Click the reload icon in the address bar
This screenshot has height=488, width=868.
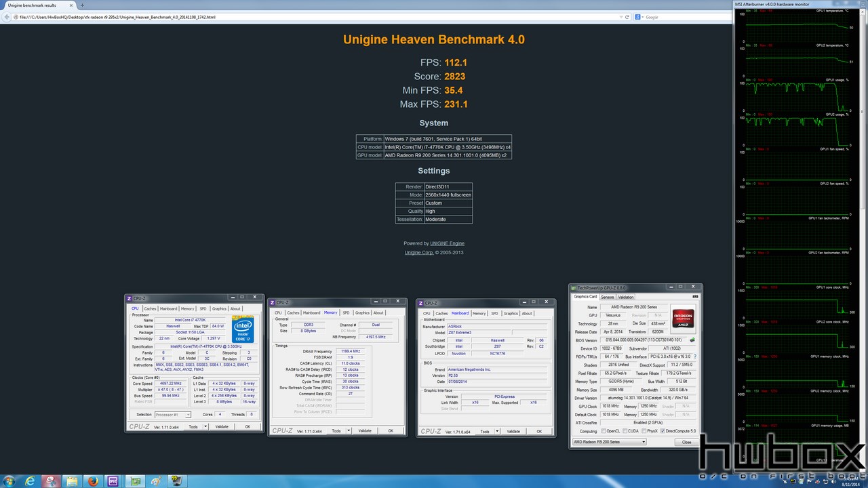click(x=629, y=17)
